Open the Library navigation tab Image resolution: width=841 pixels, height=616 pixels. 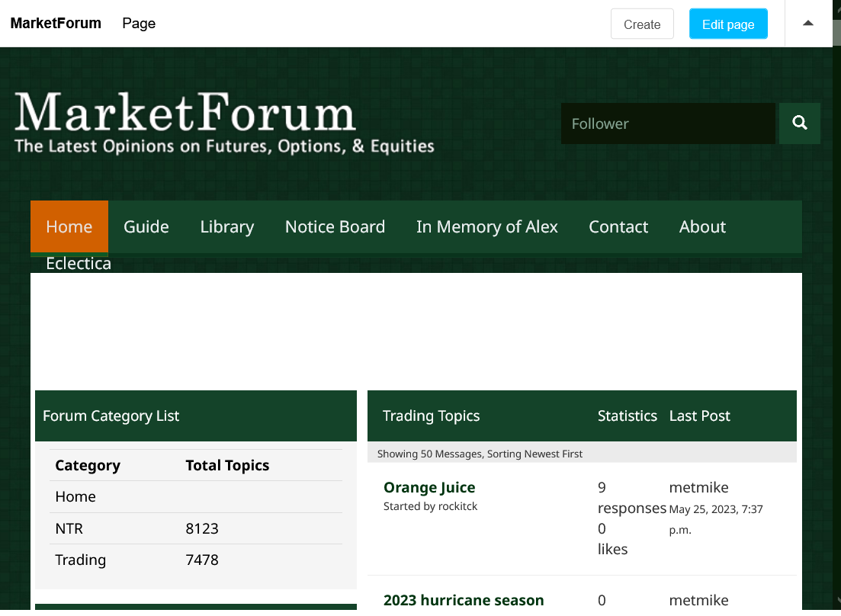pos(227,226)
